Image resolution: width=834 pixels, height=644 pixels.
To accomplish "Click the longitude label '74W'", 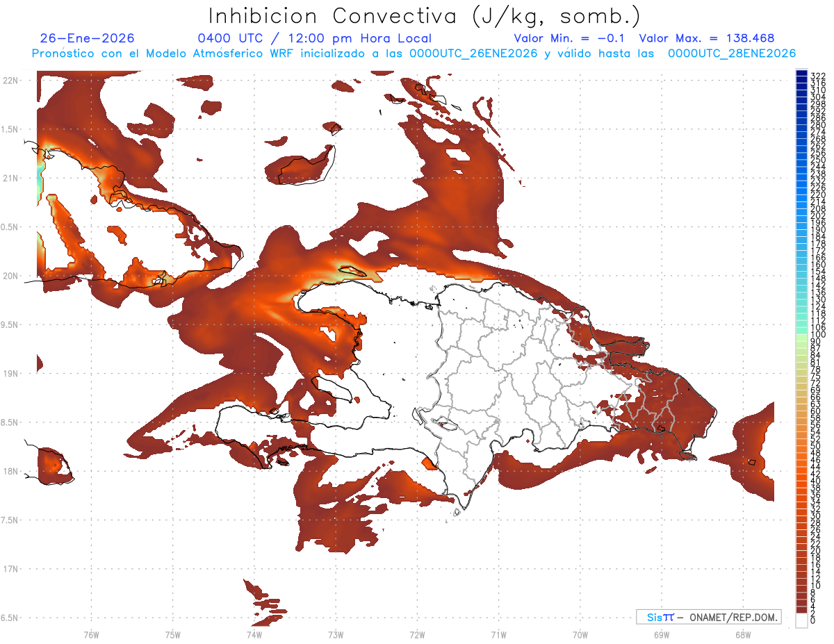I will click(254, 634).
